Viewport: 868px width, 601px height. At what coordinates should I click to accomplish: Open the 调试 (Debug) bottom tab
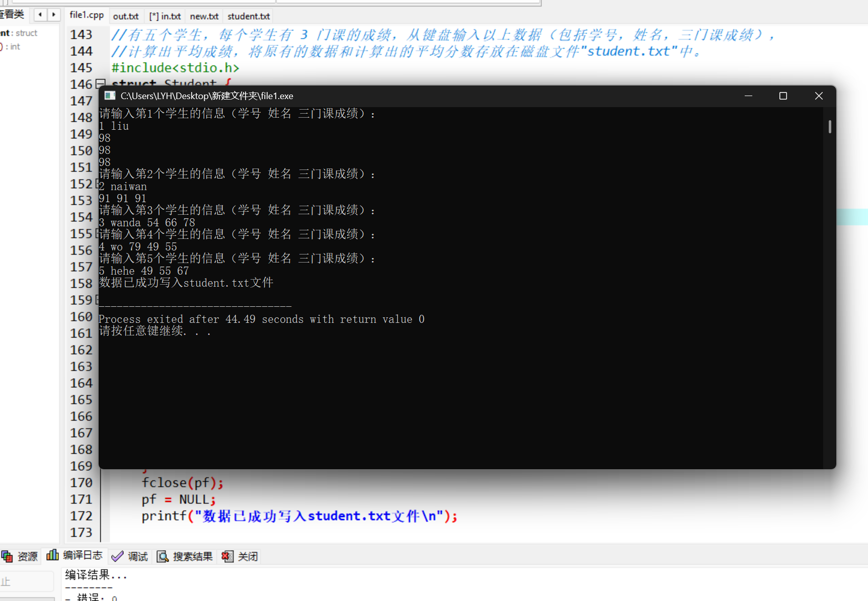click(130, 556)
